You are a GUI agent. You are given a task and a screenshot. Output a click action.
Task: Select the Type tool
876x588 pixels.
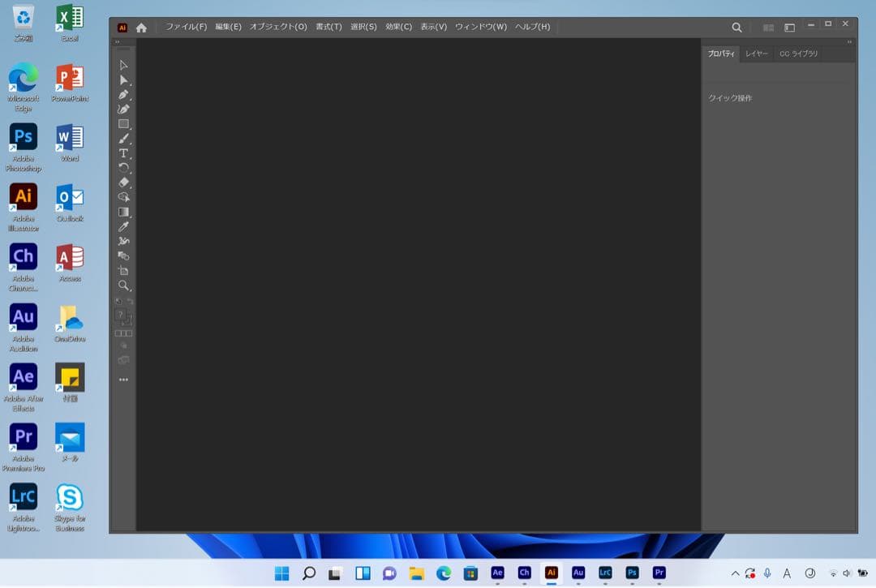pyautogui.click(x=124, y=152)
